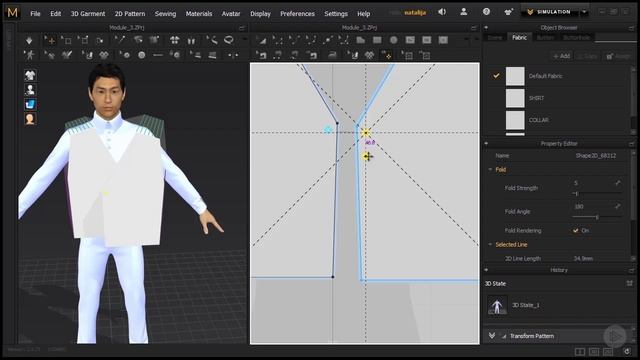The height and width of the screenshot is (360, 640).
Task: Open the Preferences menu
Action: pos(297,13)
